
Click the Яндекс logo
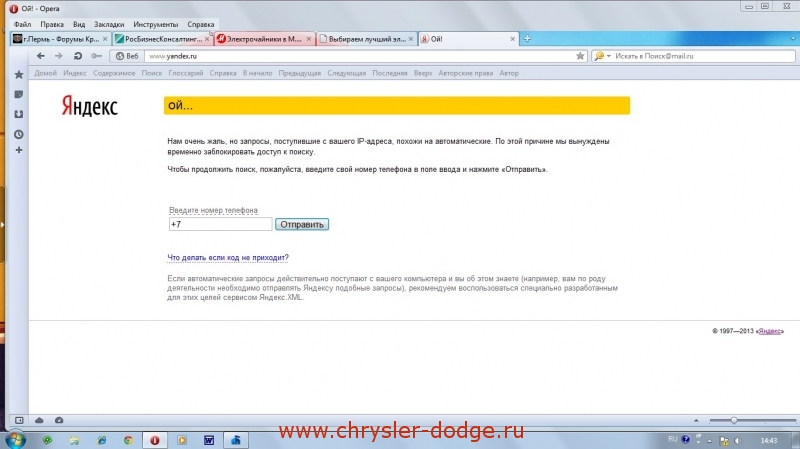click(90, 106)
